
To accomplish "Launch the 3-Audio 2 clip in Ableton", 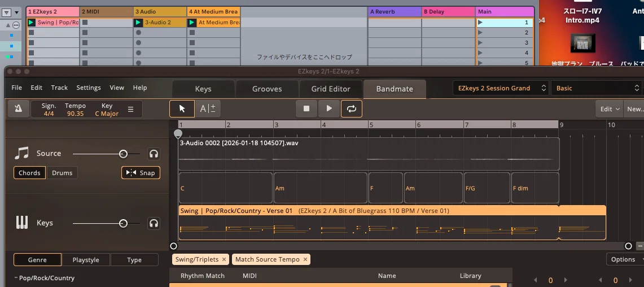I will [138, 23].
